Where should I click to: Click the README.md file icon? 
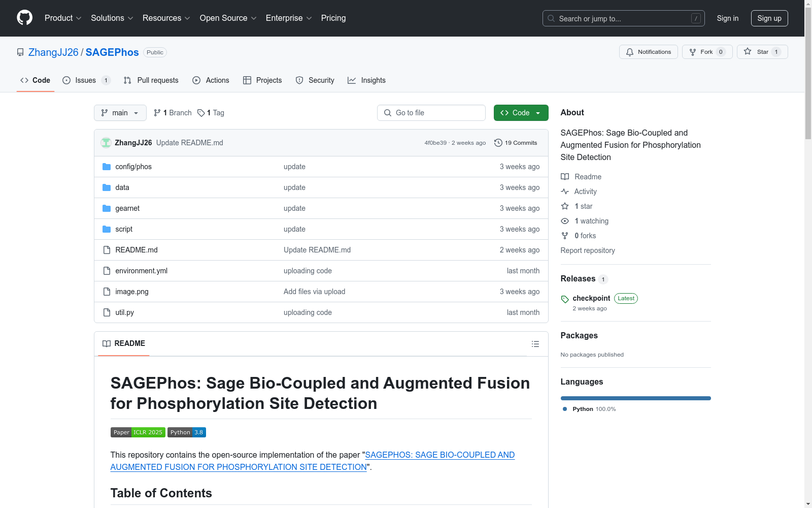point(107,250)
